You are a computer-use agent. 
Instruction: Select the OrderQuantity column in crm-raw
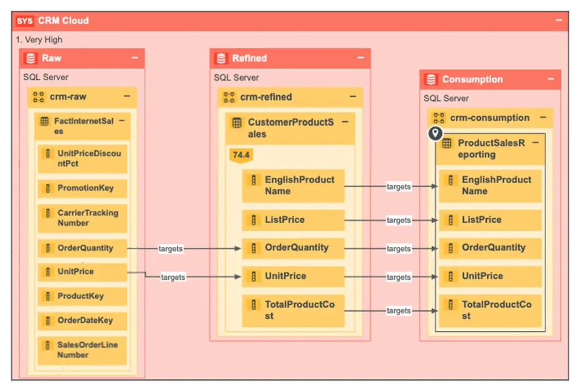click(x=82, y=248)
